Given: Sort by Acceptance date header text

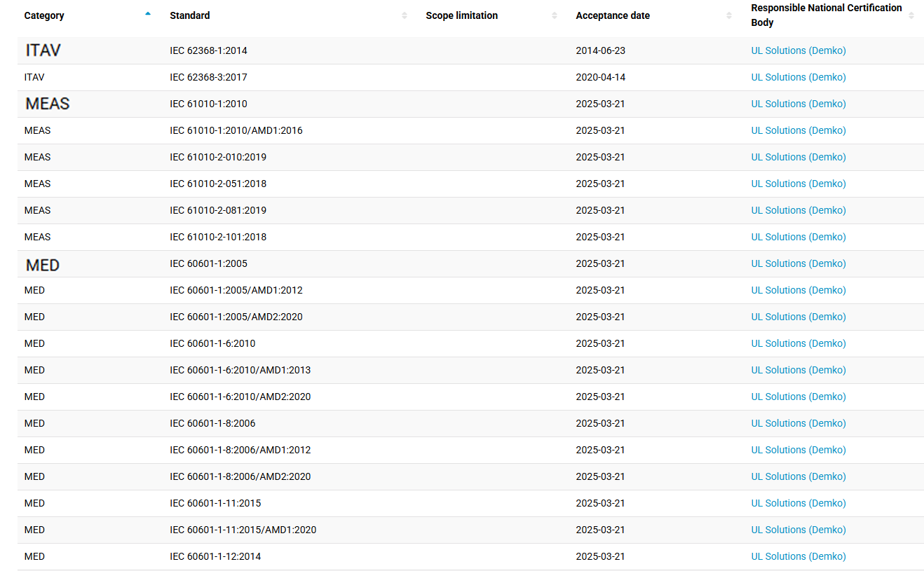Looking at the screenshot, I should [612, 15].
